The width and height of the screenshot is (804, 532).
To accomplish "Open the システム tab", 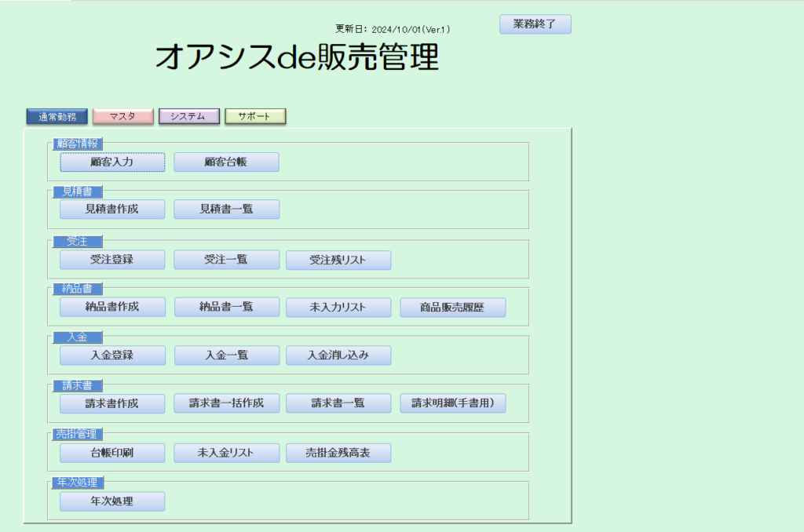I will 188,116.
